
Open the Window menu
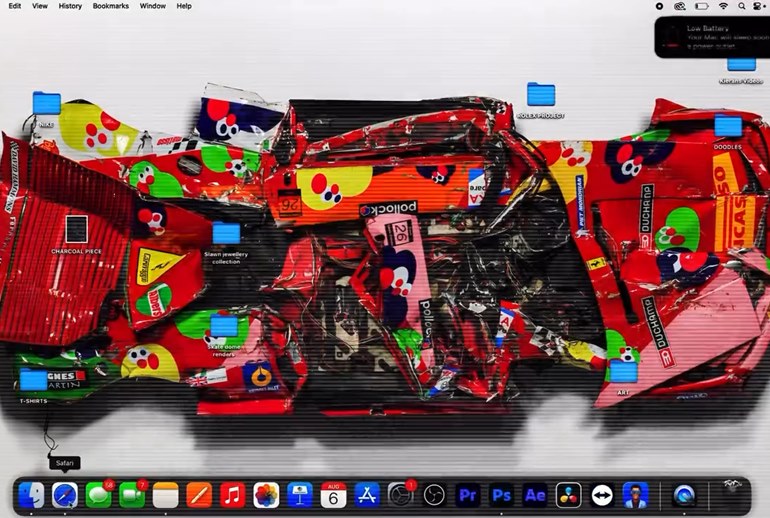point(152,6)
